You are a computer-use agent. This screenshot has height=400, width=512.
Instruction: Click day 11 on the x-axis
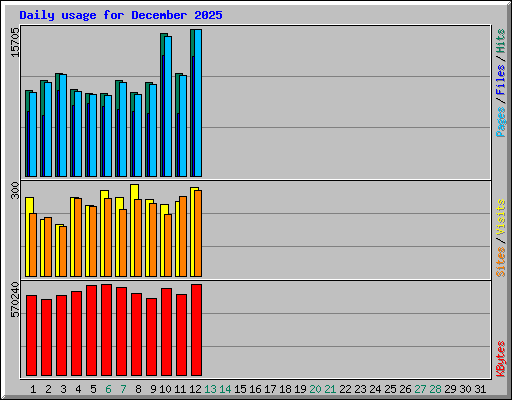[180, 389]
